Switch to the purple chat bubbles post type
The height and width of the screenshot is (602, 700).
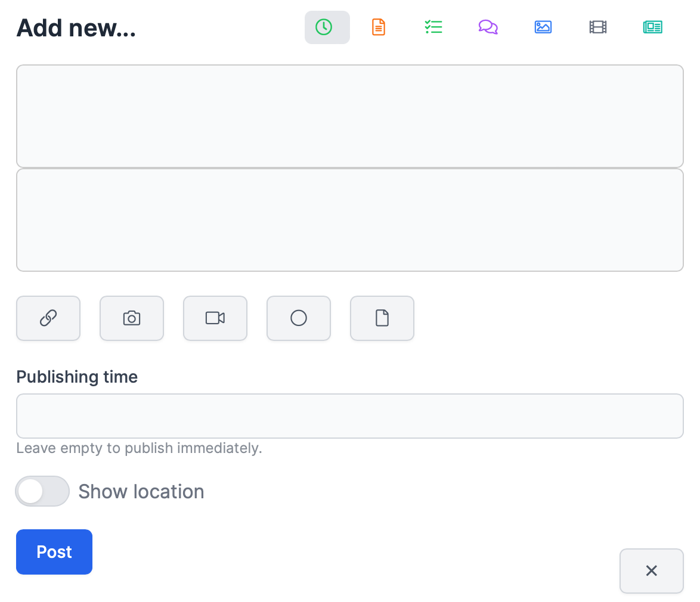[x=488, y=27]
